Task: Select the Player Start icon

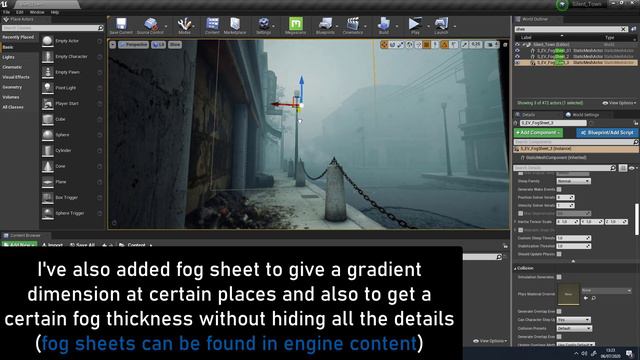Action: point(48,104)
